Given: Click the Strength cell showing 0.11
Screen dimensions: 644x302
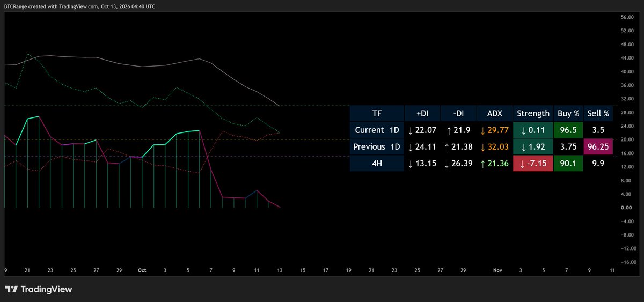Looking at the screenshot, I should (533, 130).
